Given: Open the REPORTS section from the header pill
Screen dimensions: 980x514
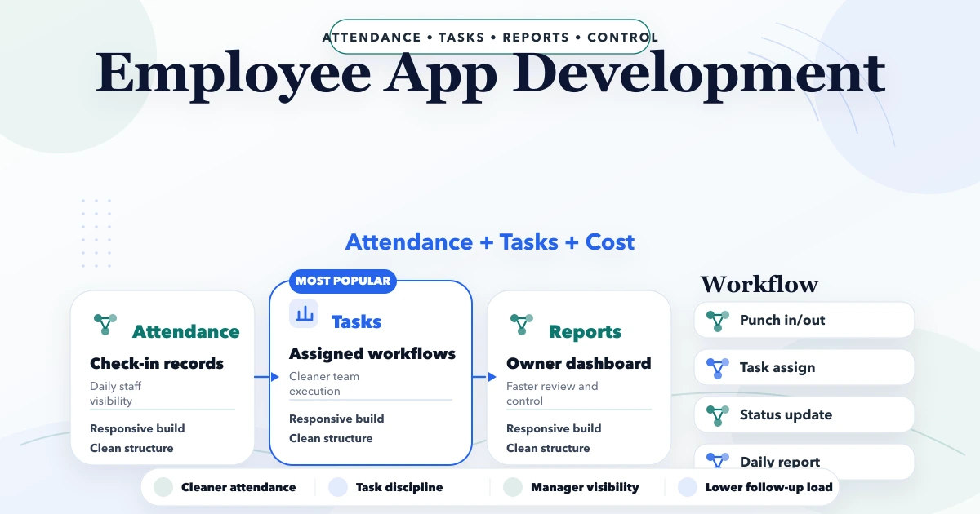Looking at the screenshot, I should click(x=536, y=37).
